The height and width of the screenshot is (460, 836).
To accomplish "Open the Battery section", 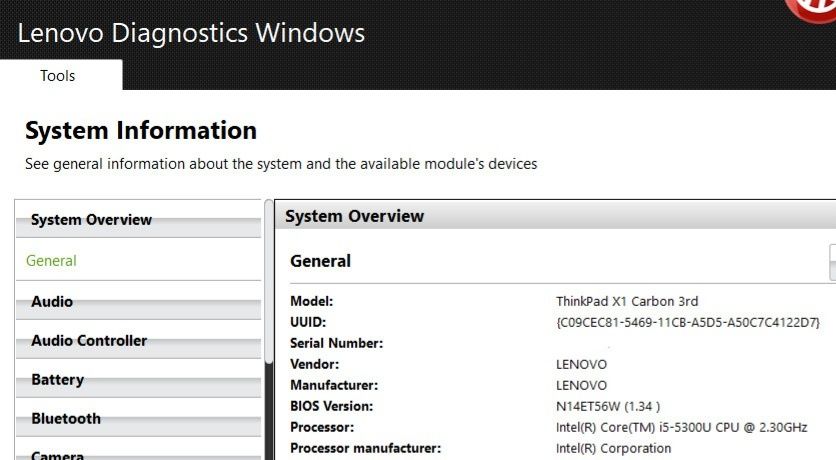I will (139, 380).
